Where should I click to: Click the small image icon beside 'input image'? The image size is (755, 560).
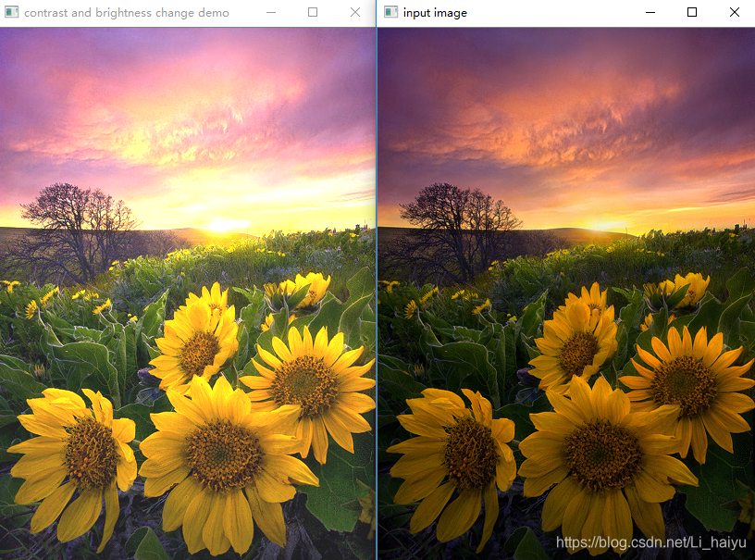pos(390,12)
